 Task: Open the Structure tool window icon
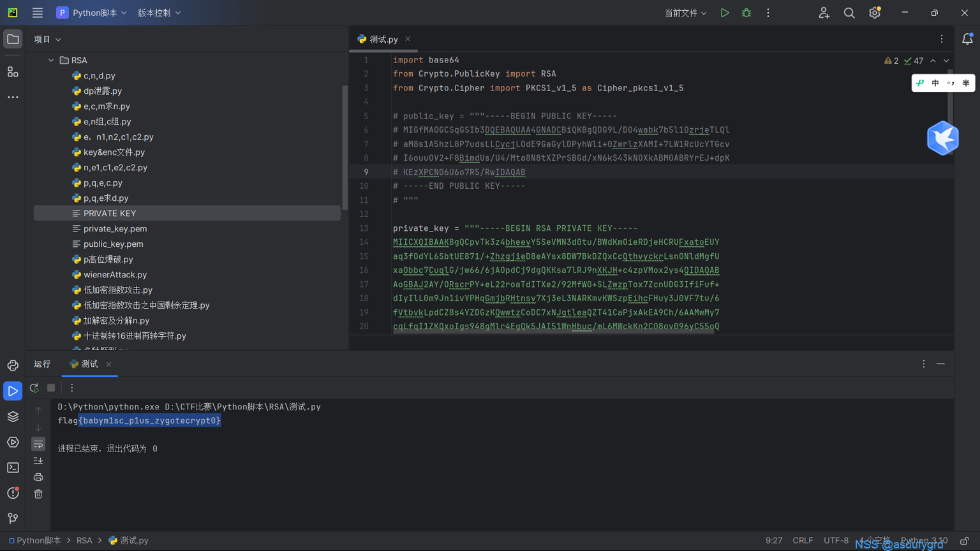[x=13, y=71]
